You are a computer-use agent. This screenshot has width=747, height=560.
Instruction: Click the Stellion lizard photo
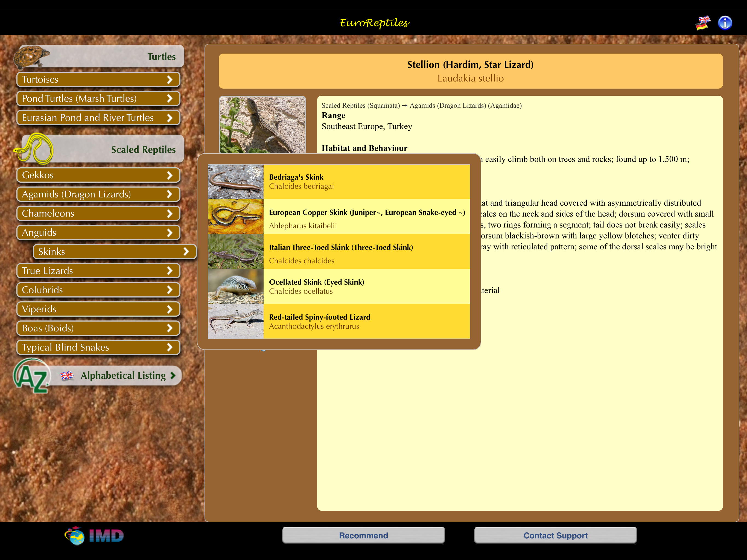262,125
